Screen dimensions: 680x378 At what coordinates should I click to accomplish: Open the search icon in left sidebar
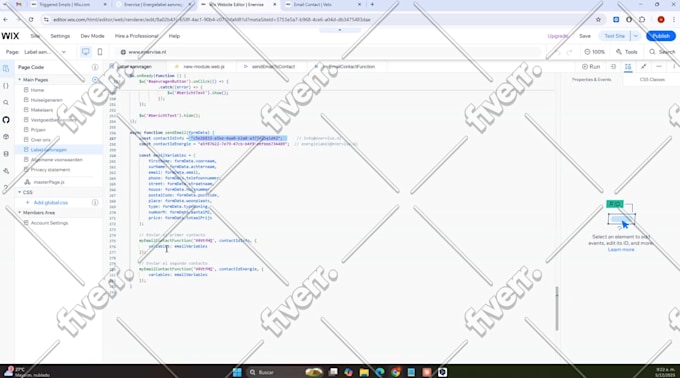(6, 103)
